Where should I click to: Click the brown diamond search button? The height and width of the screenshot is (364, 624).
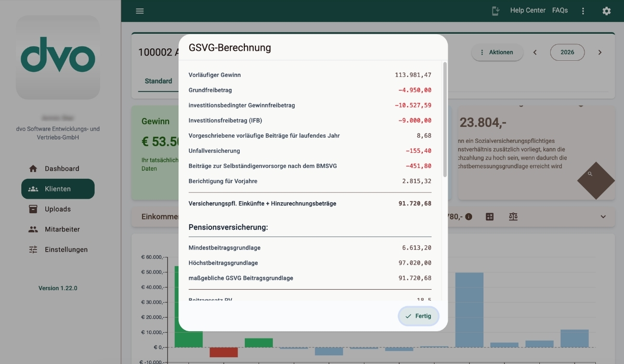click(x=596, y=180)
